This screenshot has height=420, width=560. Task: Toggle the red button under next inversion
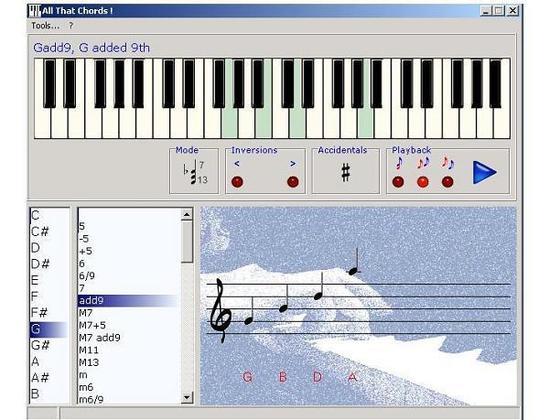pos(293,182)
